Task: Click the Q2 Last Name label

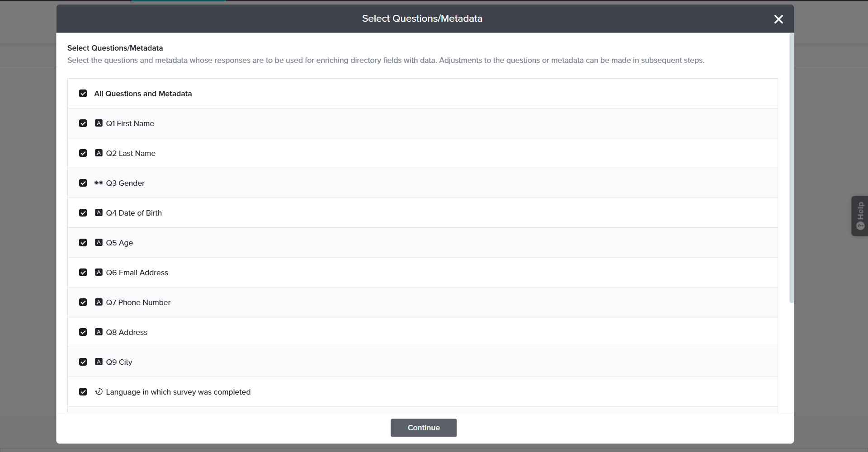Action: click(131, 153)
